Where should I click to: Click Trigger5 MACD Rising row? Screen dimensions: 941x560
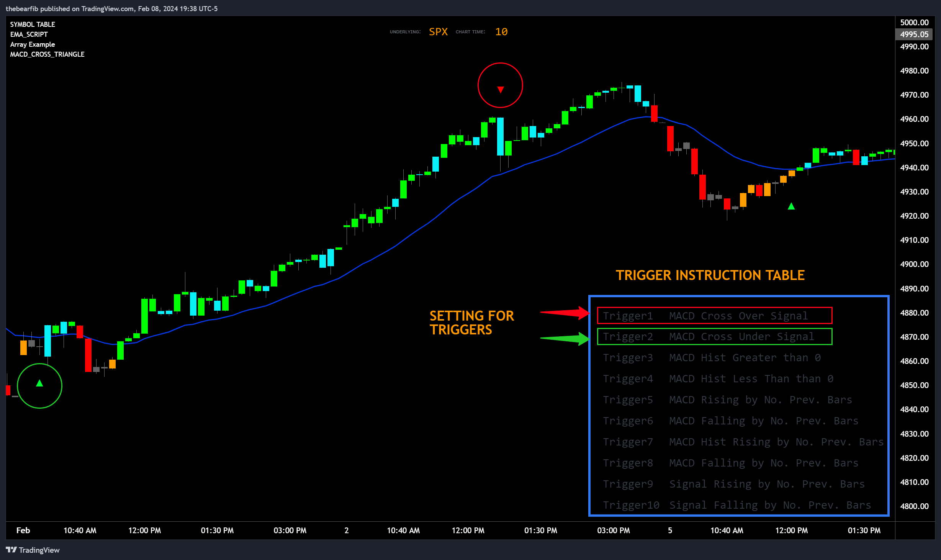click(728, 400)
